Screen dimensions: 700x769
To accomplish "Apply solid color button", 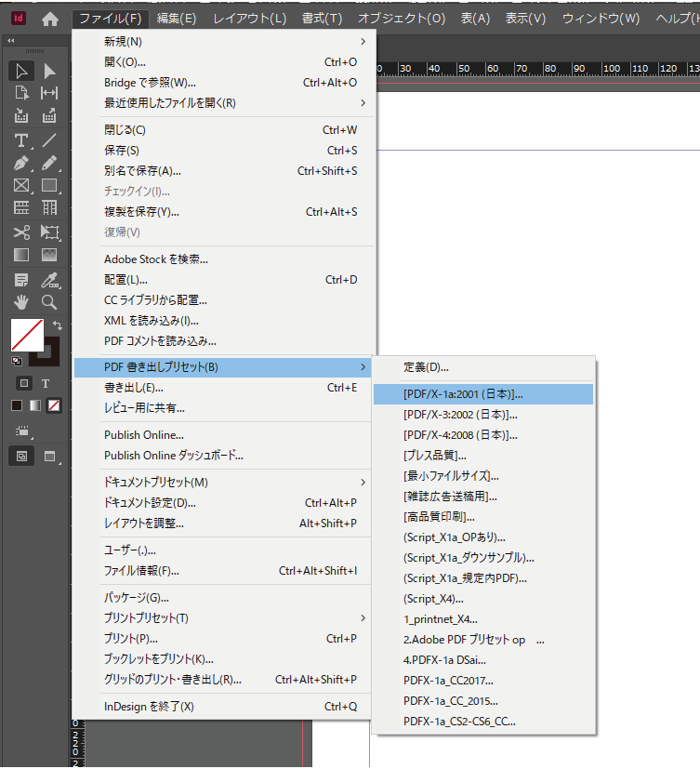I will click(17, 405).
